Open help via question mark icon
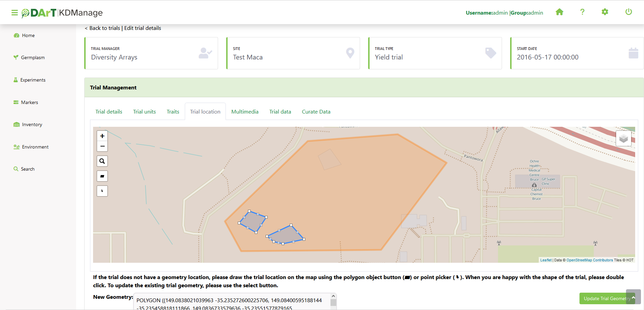This screenshot has height=310, width=644. coord(582,12)
